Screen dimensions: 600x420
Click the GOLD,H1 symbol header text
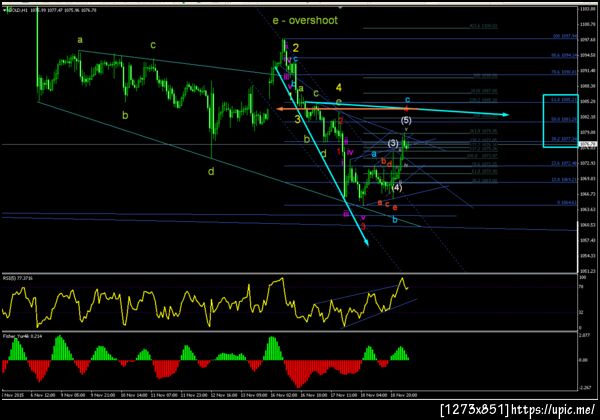pyautogui.click(x=18, y=10)
